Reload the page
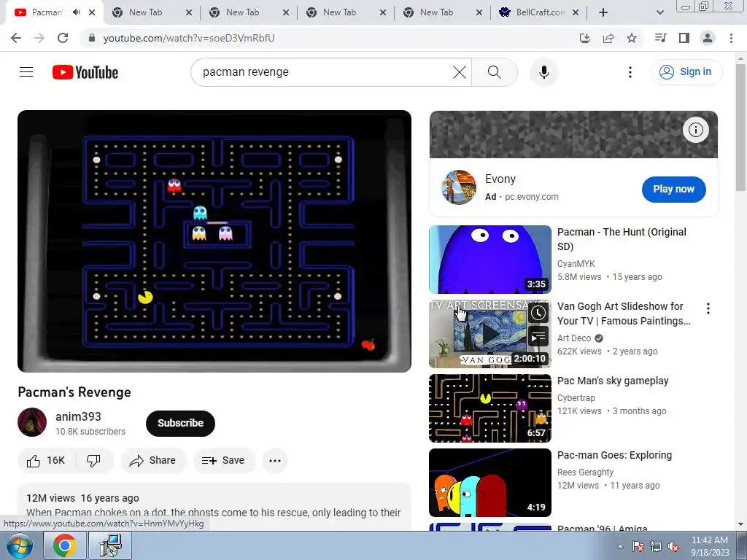Viewport: 747px width, 560px height. tap(63, 38)
